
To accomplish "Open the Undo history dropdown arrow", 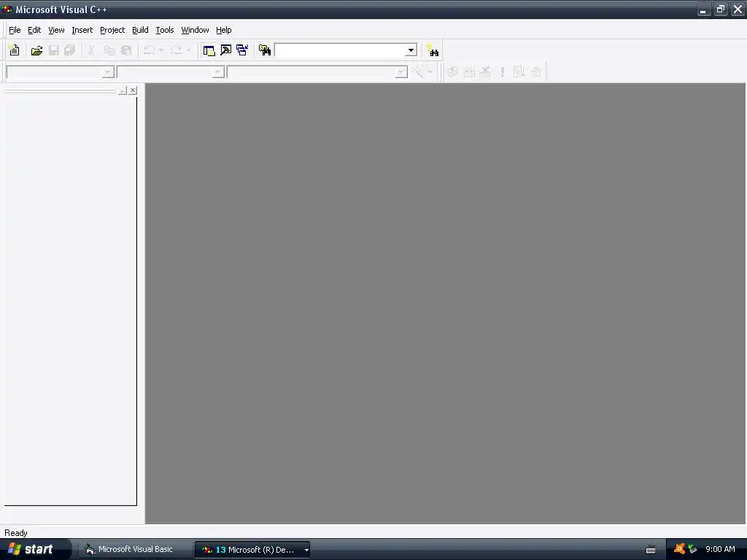I will coord(161,50).
